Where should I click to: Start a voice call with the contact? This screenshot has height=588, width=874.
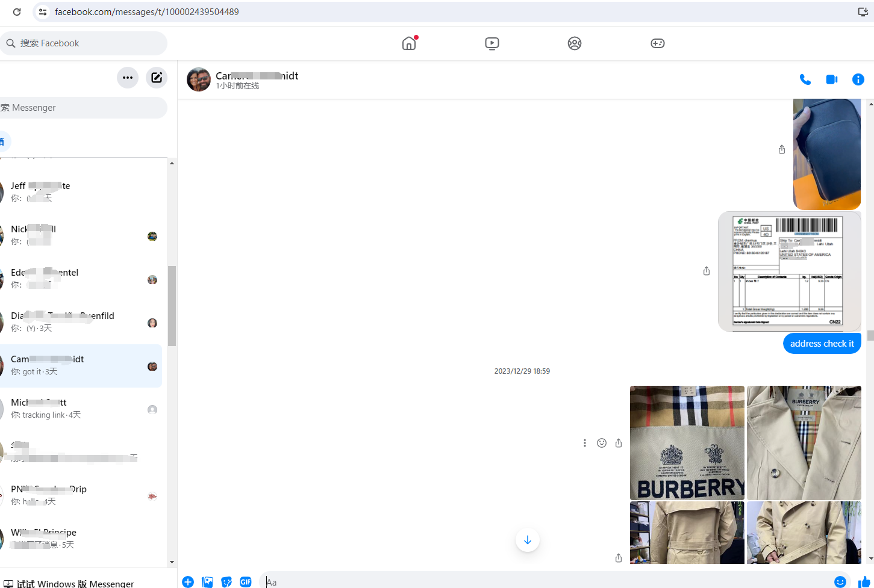(x=805, y=79)
